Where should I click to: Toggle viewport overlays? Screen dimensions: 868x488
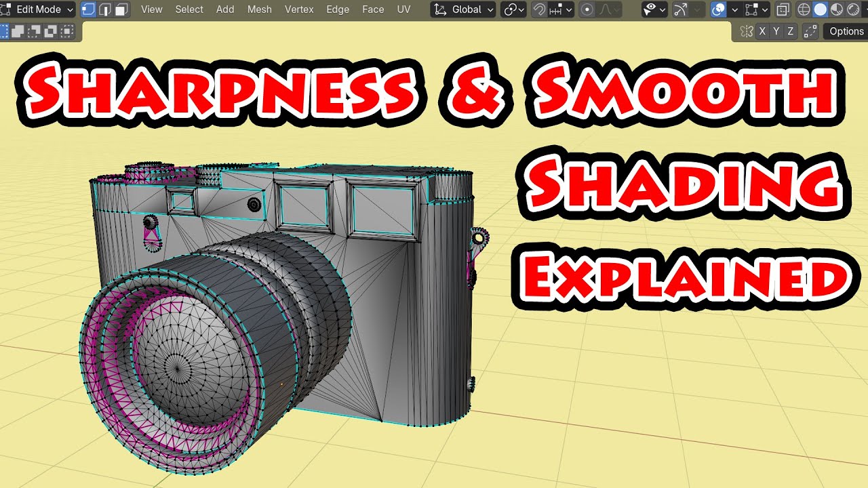[718, 9]
